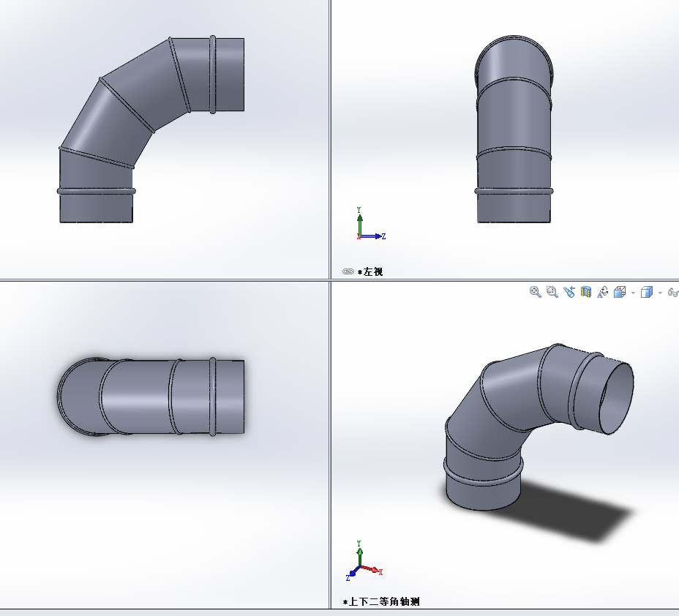Select the open pipe end in isometric view
The image size is (679, 616).
click(x=616, y=397)
